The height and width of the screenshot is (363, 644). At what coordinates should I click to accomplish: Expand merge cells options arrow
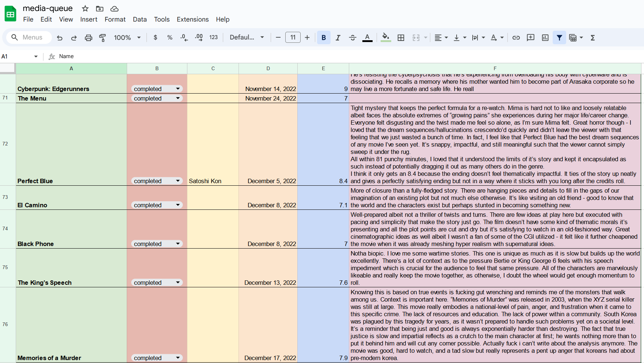(426, 37)
